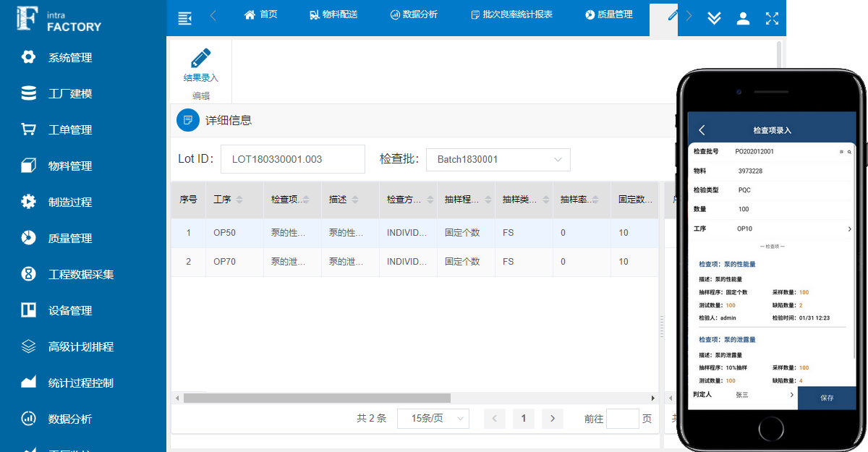Open the 15条/页 page size dropdown
The image size is (868, 452).
coord(433,419)
